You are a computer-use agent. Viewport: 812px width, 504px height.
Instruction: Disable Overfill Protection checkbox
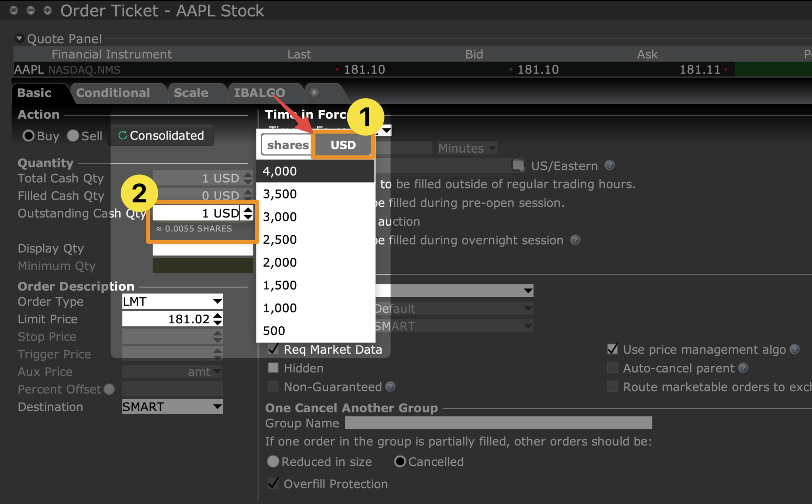tap(273, 483)
